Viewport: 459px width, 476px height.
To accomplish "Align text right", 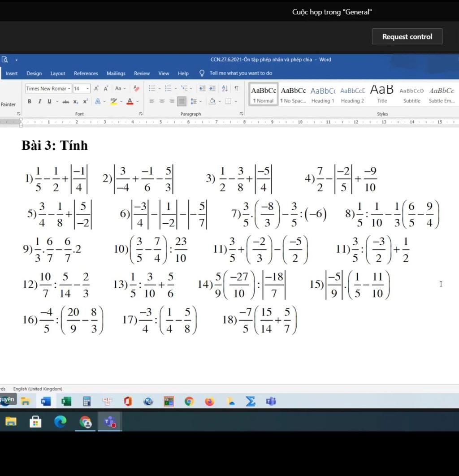I will tap(172, 101).
